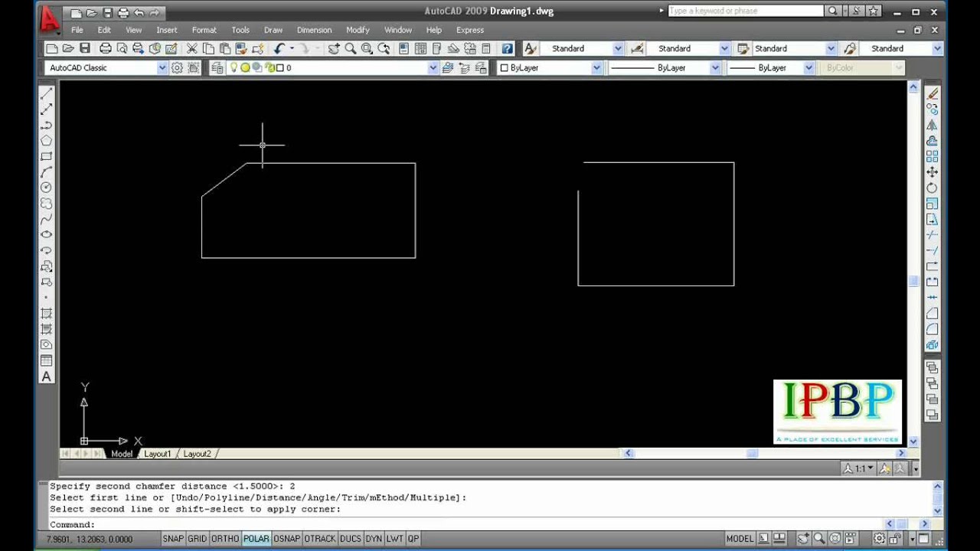The image size is (980, 551).
Task: Click the keyword search input field
Action: pos(746,11)
